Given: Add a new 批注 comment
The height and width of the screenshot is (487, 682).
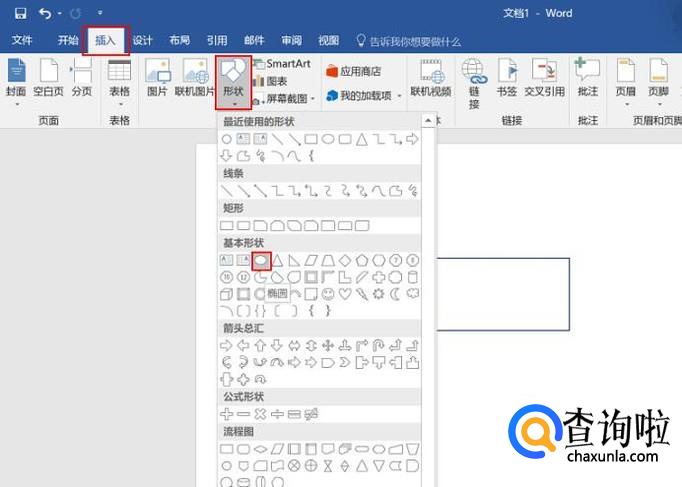Looking at the screenshot, I should click(588, 77).
